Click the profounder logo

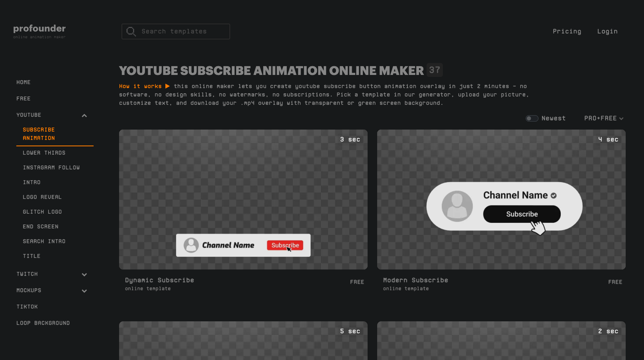point(39,31)
